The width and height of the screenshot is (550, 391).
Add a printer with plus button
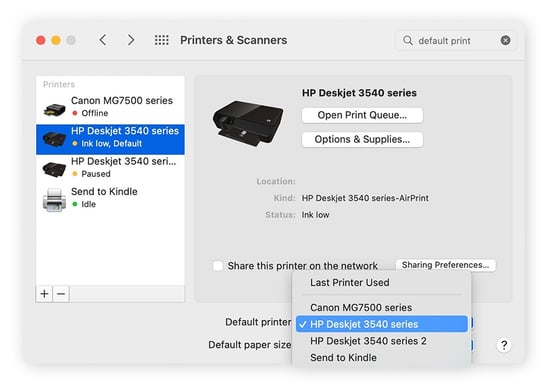(x=44, y=294)
